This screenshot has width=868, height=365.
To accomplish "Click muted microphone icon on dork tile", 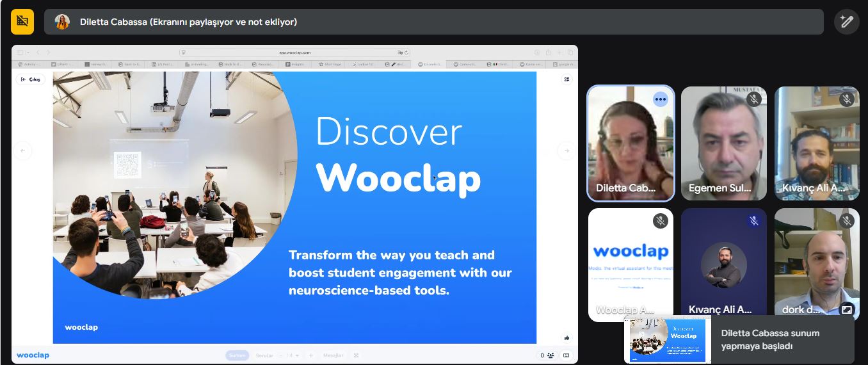I will tap(847, 221).
